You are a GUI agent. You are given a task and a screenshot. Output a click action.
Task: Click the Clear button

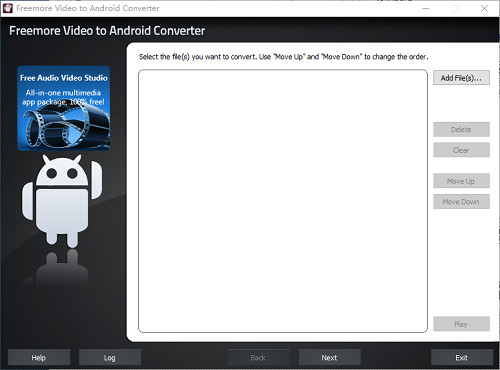click(461, 150)
